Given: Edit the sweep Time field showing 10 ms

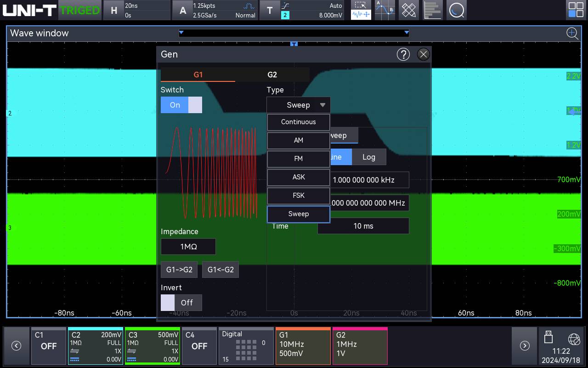Looking at the screenshot, I should [363, 226].
